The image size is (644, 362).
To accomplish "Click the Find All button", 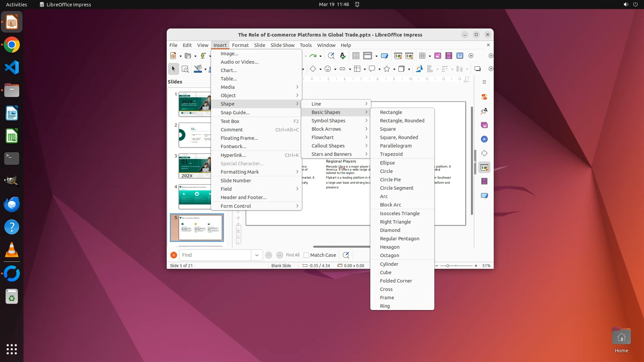I will [x=292, y=255].
